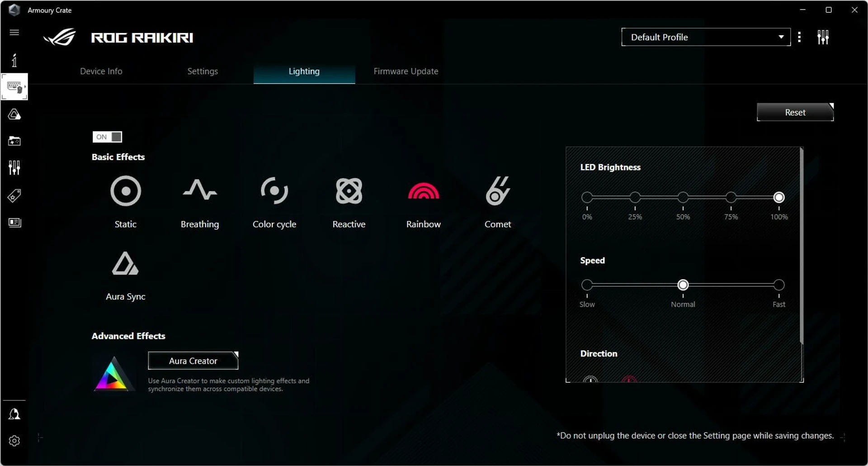This screenshot has width=868, height=466.
Task: Open Scenario Profiles sliders sidebar icon
Action: (14, 168)
